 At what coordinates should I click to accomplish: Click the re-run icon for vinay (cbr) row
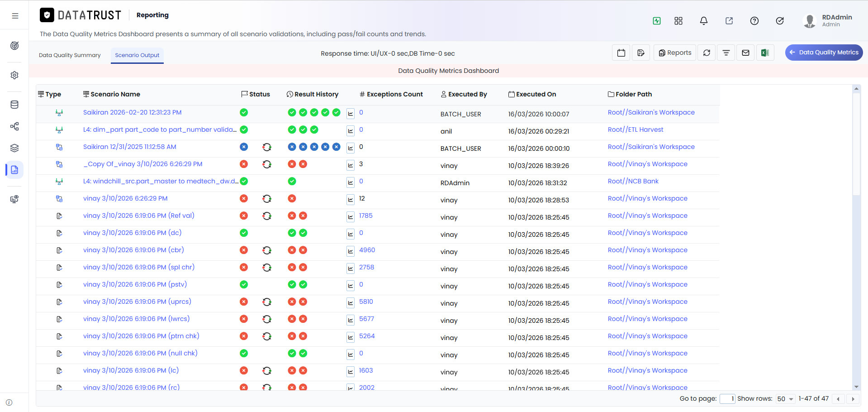point(267,250)
